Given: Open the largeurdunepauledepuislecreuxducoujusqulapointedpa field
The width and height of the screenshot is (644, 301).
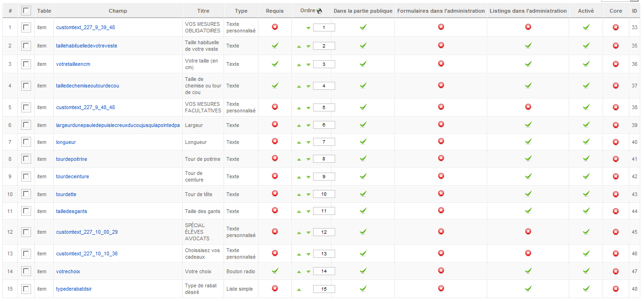Looking at the screenshot, I should [118, 125].
